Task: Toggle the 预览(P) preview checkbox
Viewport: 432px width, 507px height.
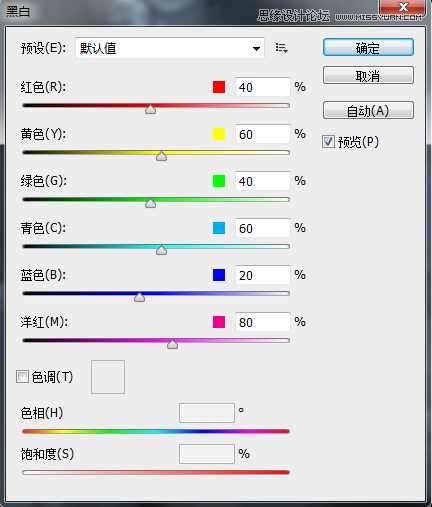Action: (328, 142)
